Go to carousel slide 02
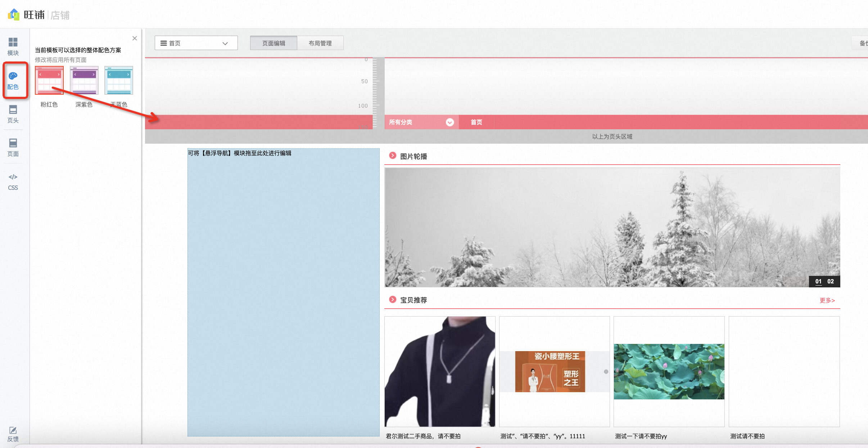 click(831, 282)
